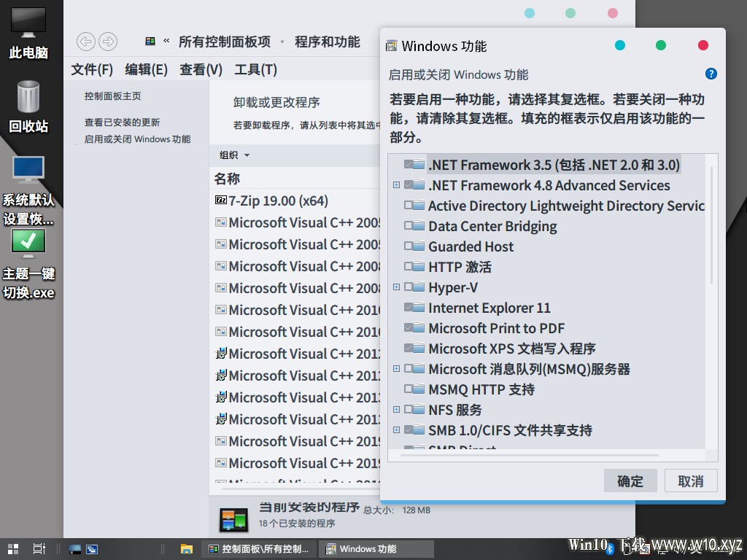
Task: Toggle .NET Framework 4.8 Advanced Services checkbox
Action: [409, 184]
